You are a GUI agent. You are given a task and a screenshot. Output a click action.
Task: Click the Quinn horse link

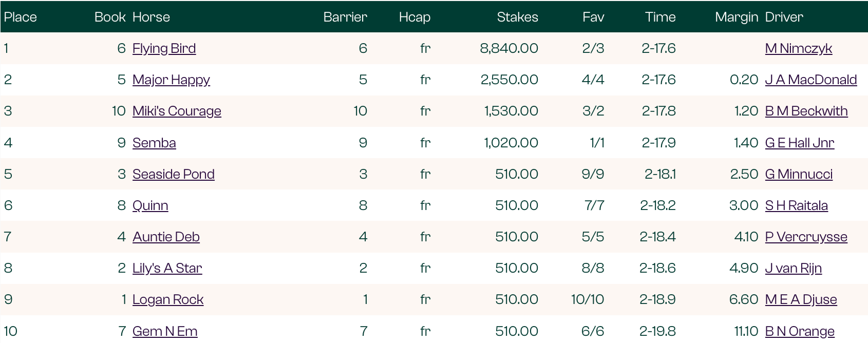click(150, 205)
